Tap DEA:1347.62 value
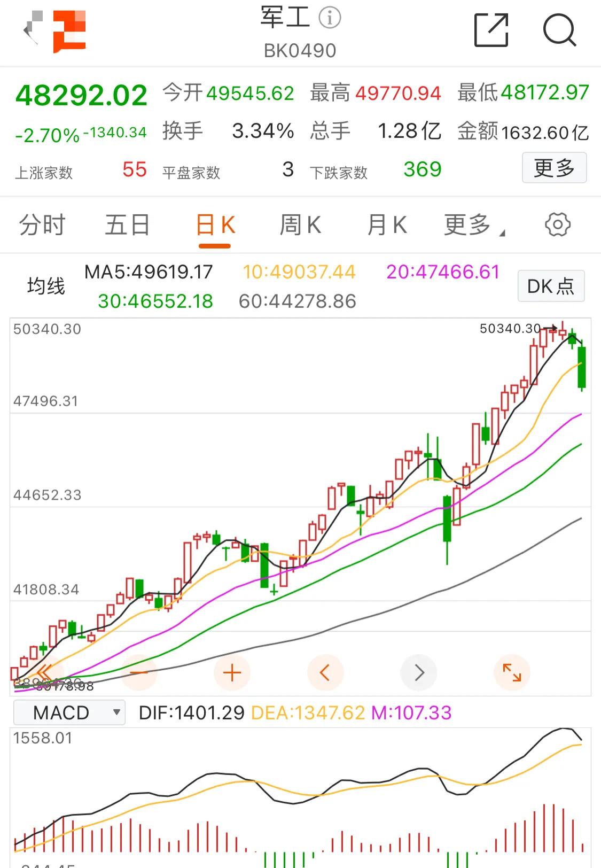Image resolution: width=601 pixels, height=868 pixels. point(308,712)
